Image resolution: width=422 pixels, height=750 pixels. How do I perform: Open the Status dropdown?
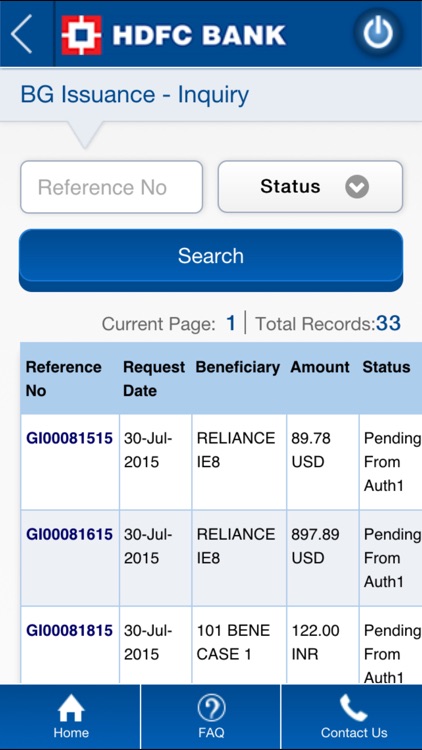coord(310,187)
